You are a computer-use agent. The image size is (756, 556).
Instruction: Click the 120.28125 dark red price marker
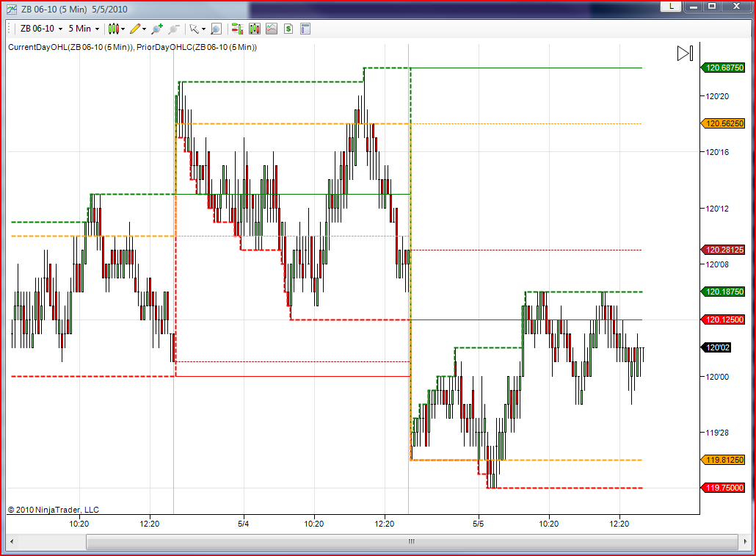[723, 250]
